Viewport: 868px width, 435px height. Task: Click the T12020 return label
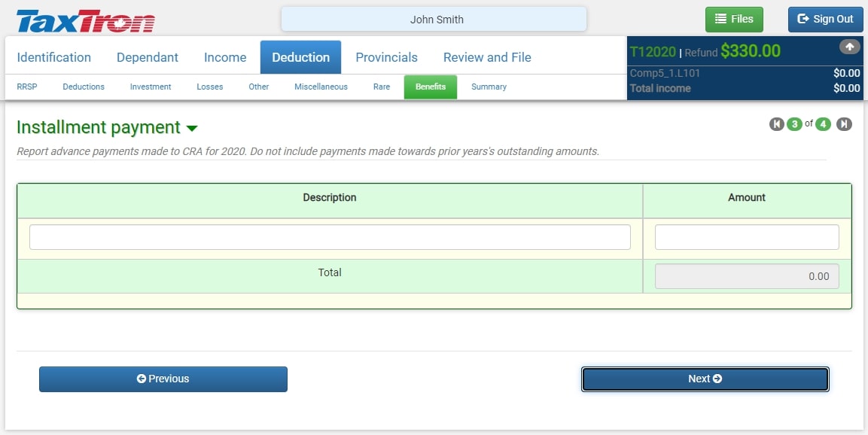(653, 52)
